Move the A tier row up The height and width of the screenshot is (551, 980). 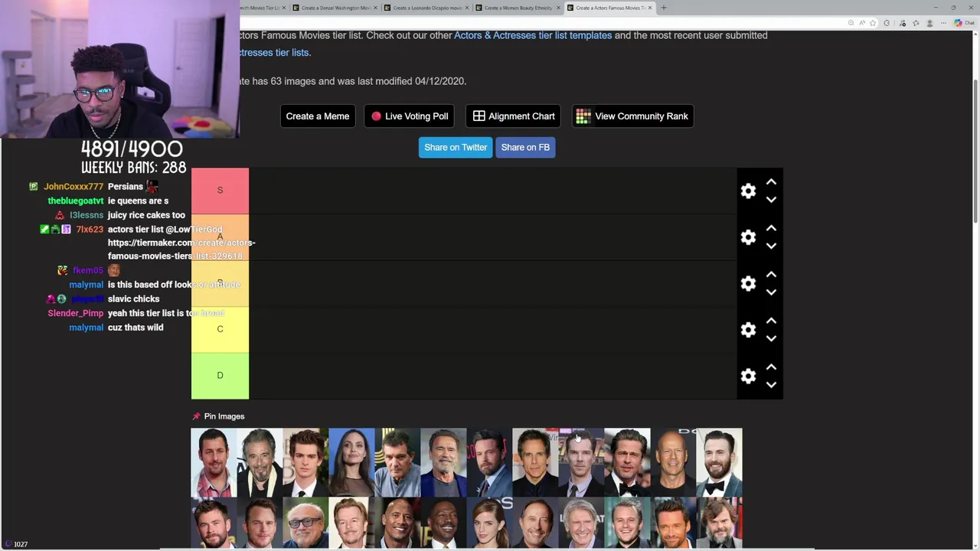point(771,228)
